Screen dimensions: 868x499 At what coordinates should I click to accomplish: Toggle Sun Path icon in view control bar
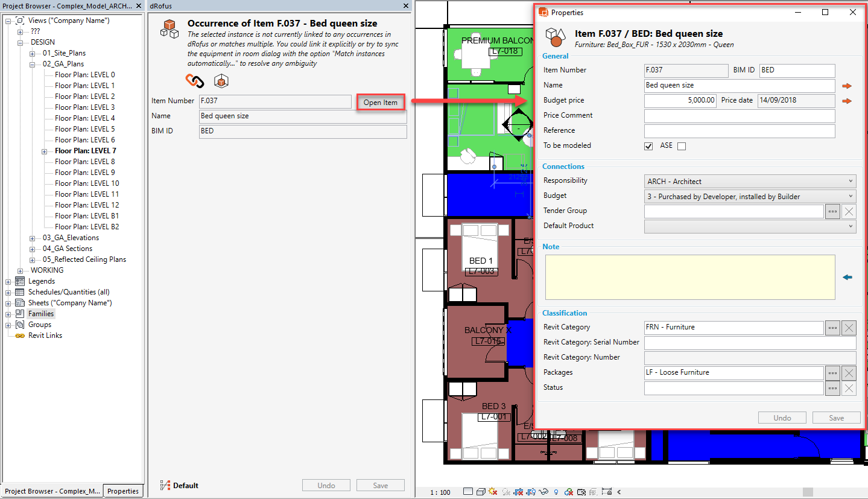coord(493,492)
